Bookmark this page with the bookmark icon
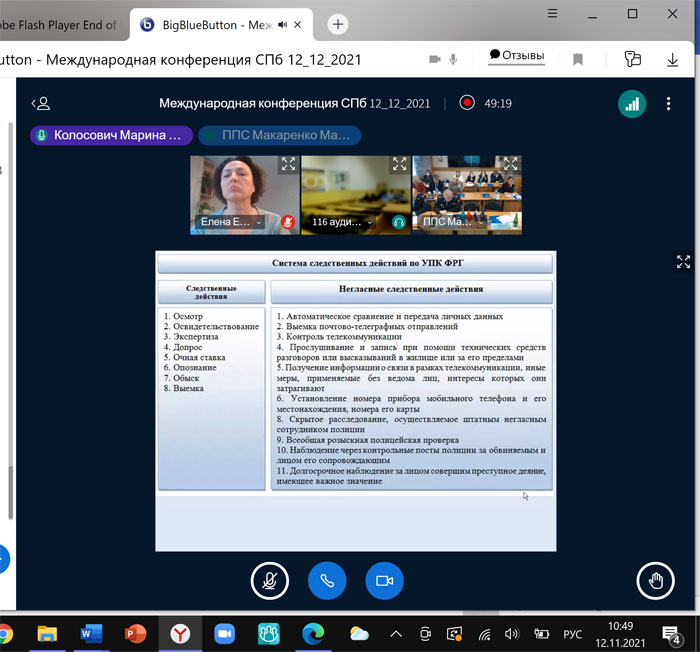The image size is (700, 652). click(578, 59)
